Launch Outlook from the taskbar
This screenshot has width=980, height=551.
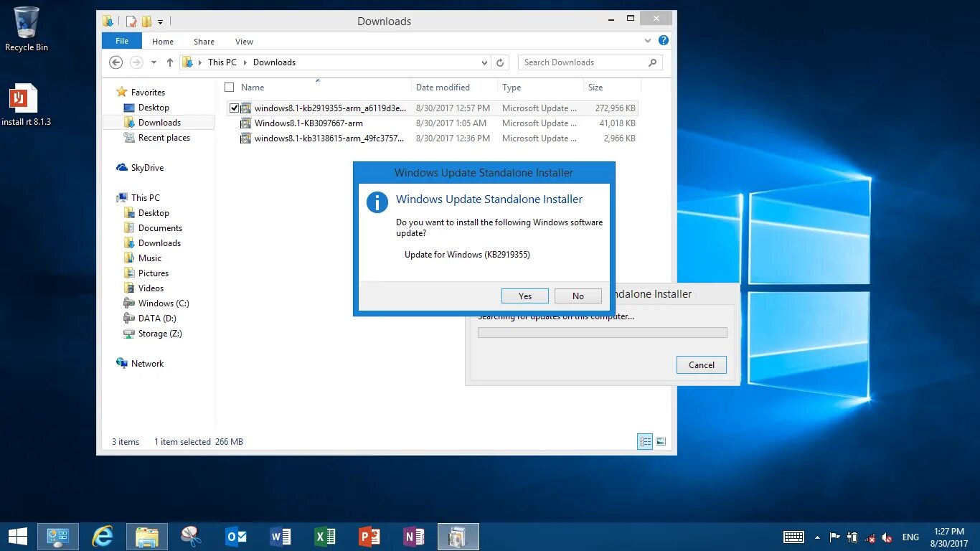click(236, 537)
